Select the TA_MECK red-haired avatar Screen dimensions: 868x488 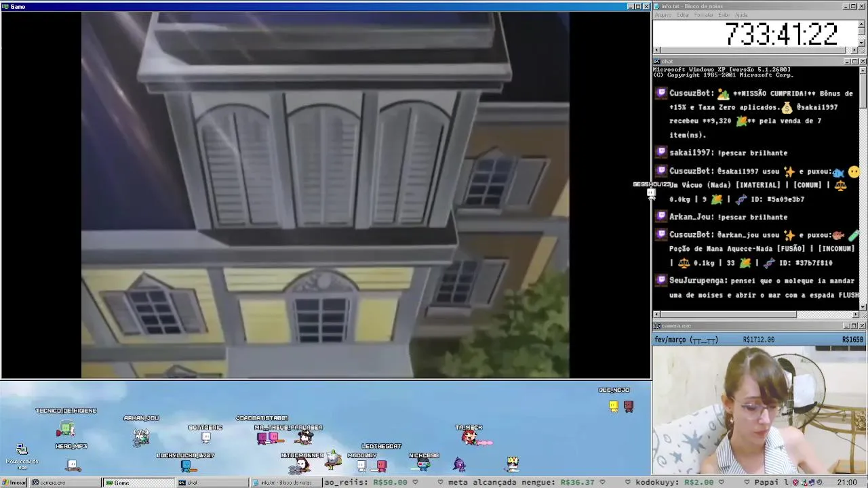[469, 438]
